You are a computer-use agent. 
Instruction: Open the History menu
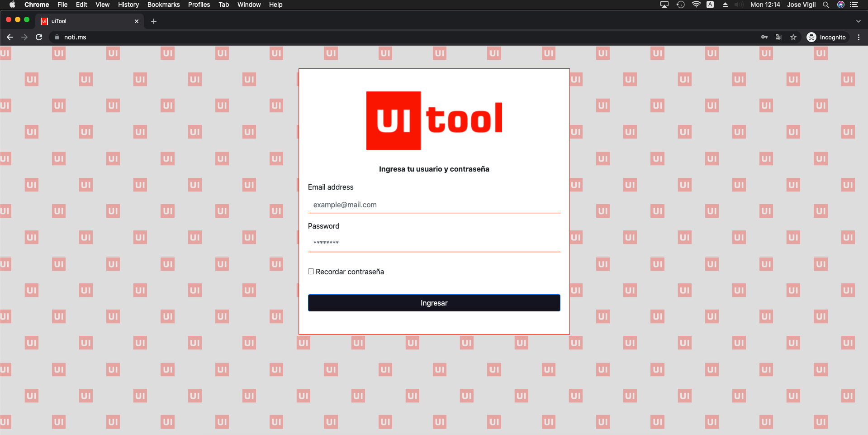click(x=128, y=5)
